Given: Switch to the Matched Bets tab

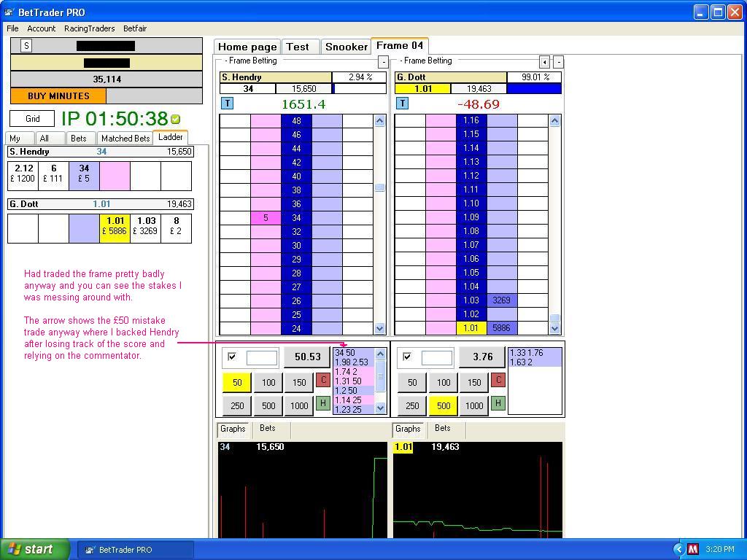Looking at the screenshot, I should [125, 138].
